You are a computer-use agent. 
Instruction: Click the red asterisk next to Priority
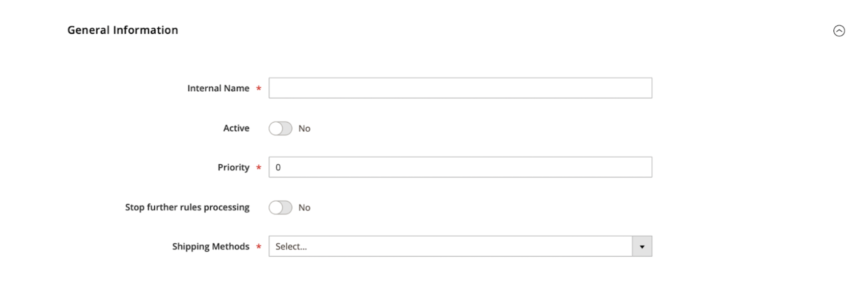258,168
